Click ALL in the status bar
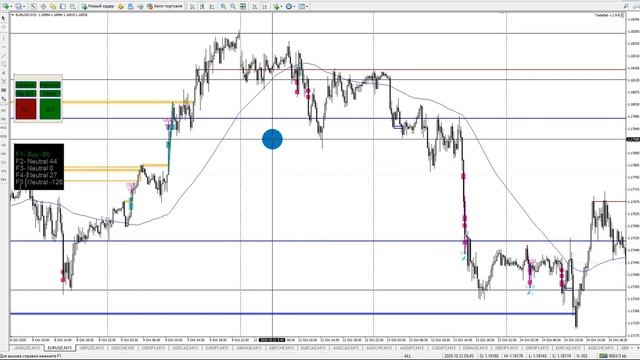Image resolution: width=640 pixels, height=360 pixels. tap(407, 356)
